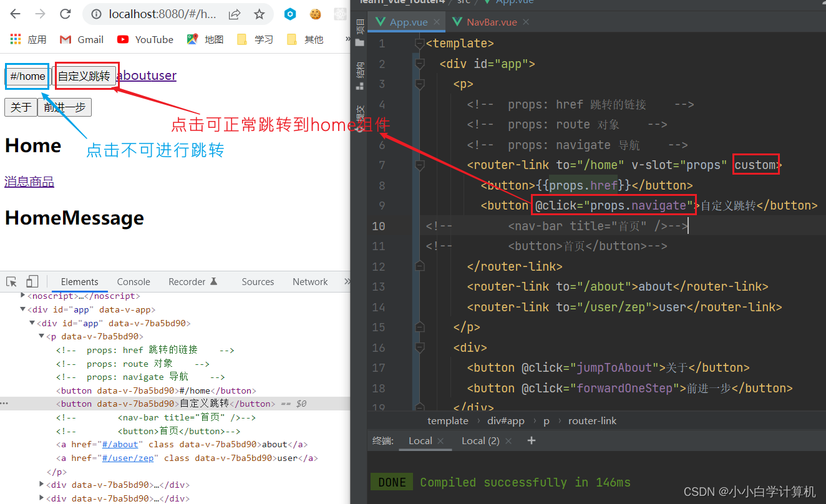Open the 学习 bookmark folder

pos(255,39)
